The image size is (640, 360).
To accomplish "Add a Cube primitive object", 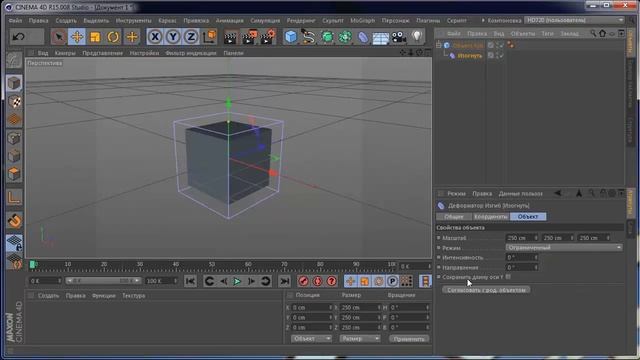I will (x=291, y=37).
